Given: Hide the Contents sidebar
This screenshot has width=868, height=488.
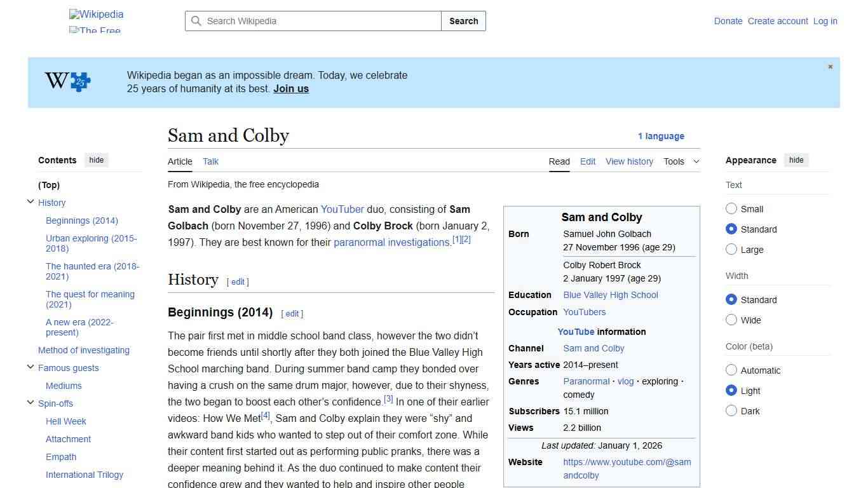Looking at the screenshot, I should click(96, 160).
